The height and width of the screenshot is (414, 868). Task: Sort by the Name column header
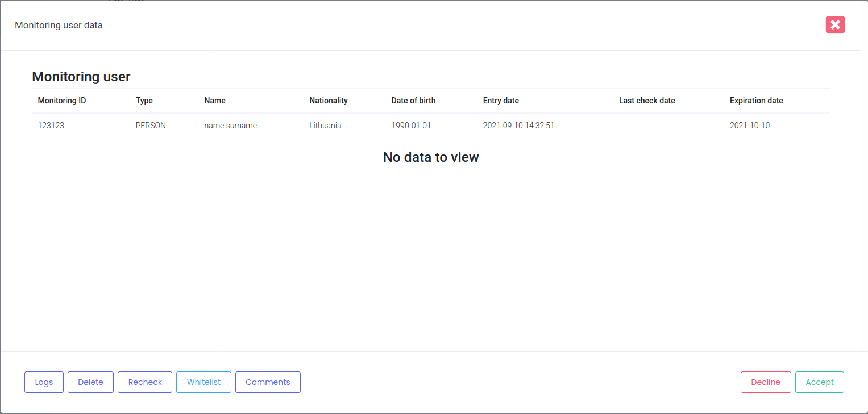pyautogui.click(x=215, y=101)
